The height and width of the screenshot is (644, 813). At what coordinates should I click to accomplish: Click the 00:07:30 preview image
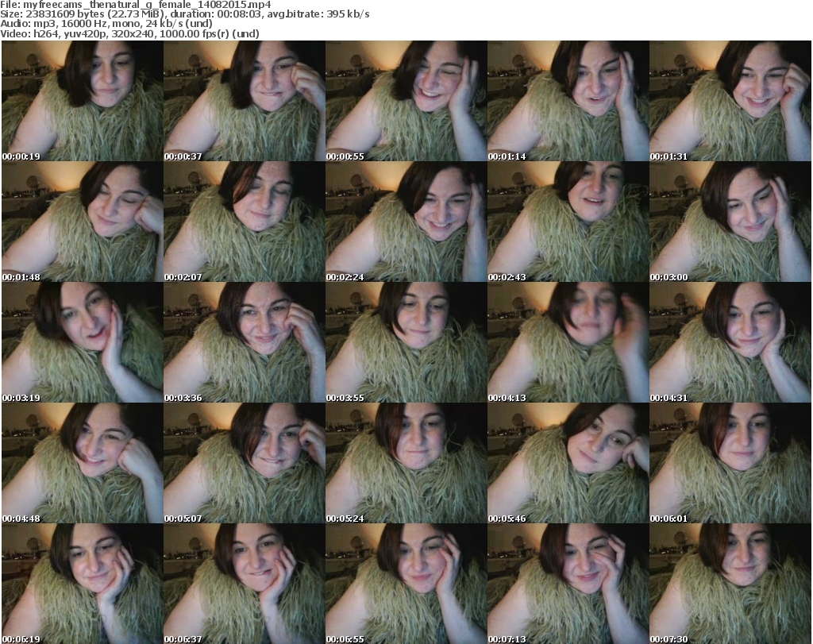coord(730,584)
